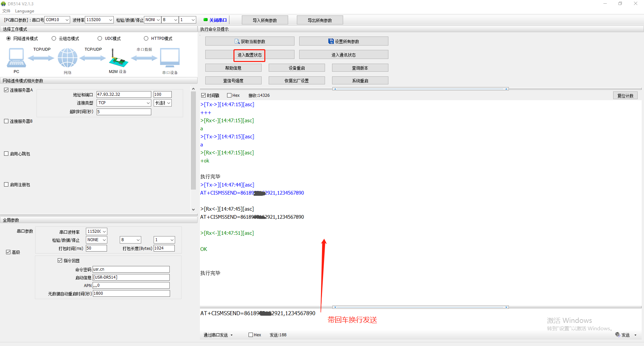This screenshot has height=346, width=644.
Task: Click the PC computer icon in diagram
Action: 16,58
